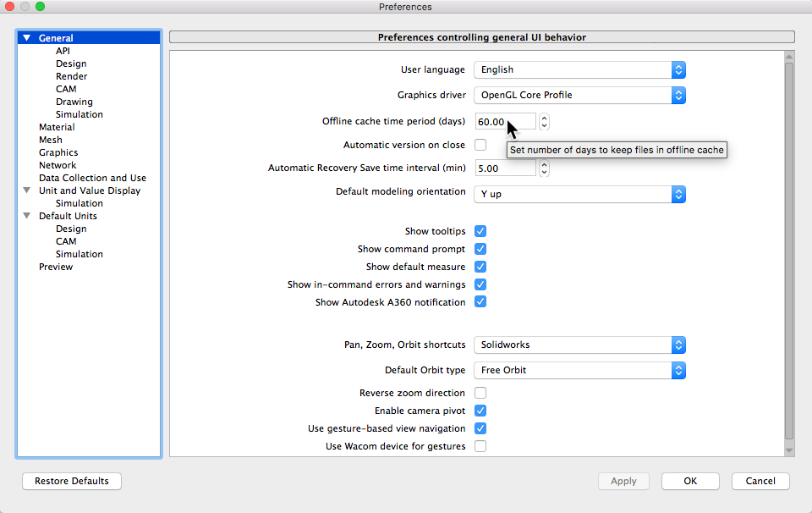The image size is (812, 513).
Task: Collapse the General tree section triangle
Action: (27, 38)
